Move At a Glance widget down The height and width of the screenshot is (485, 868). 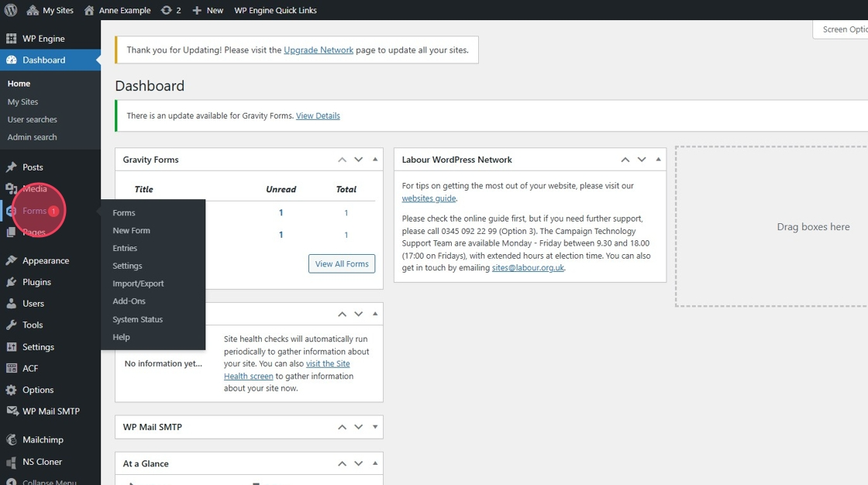click(359, 463)
